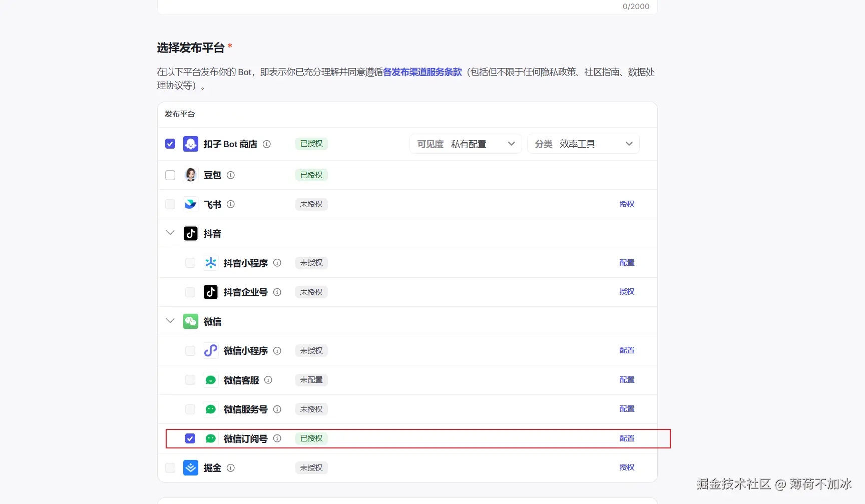Click the 抖音企业号 icon
This screenshot has width=865, height=504.
(x=211, y=292)
